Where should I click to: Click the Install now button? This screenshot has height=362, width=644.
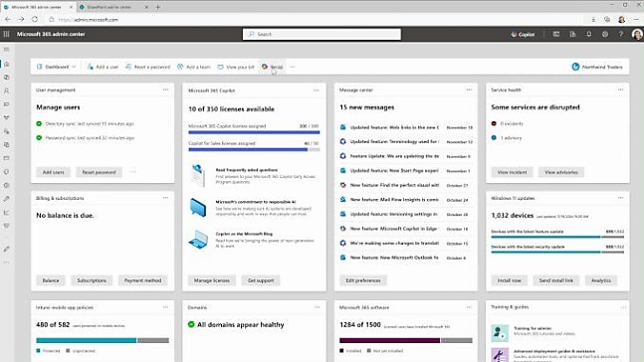pos(510,280)
